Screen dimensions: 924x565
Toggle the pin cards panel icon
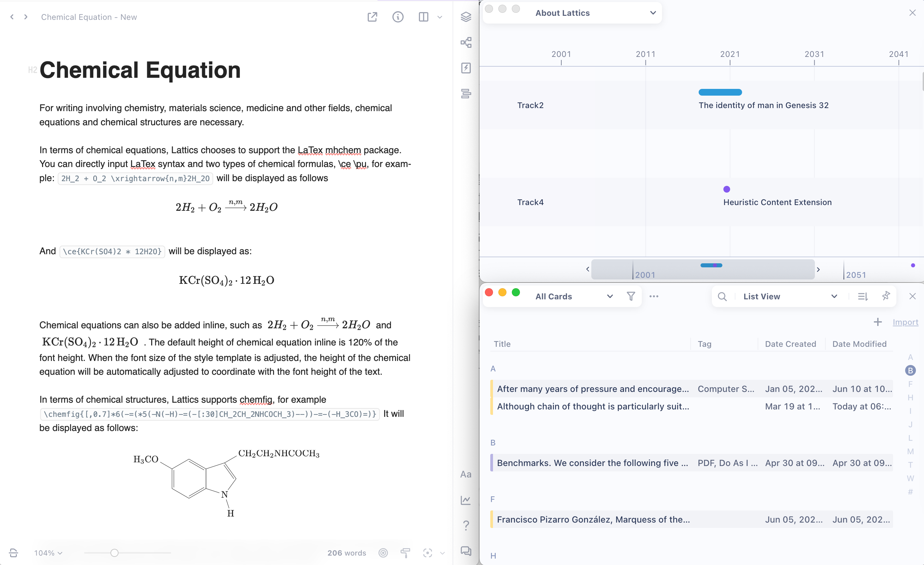pos(886,296)
